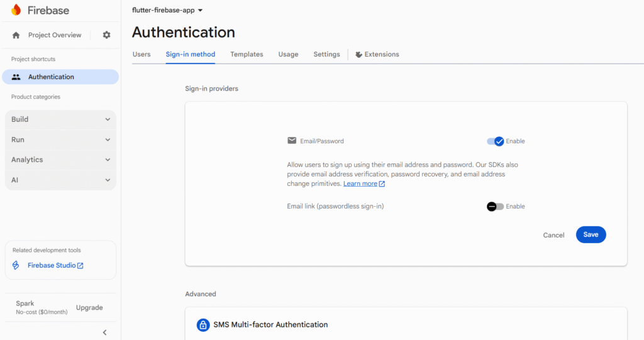Switch to the Templates tab

[247, 55]
